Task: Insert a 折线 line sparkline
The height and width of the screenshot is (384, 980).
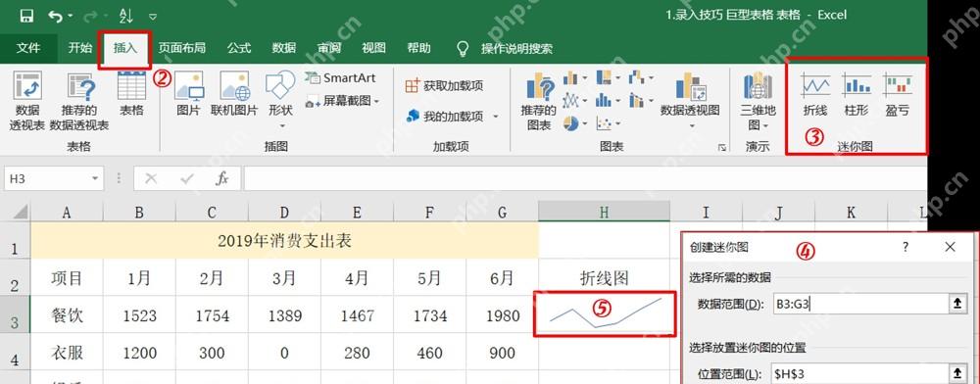Action: point(815,94)
